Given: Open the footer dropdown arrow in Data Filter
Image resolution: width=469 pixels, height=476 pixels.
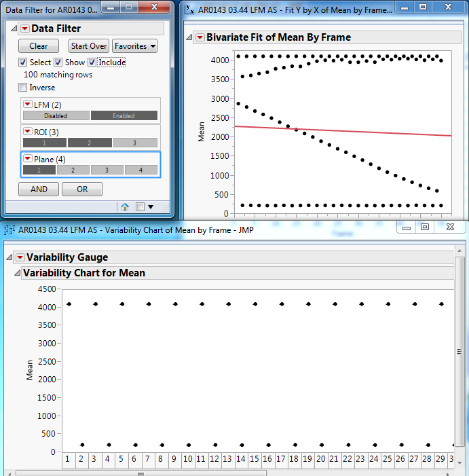Looking at the screenshot, I should point(151,207).
